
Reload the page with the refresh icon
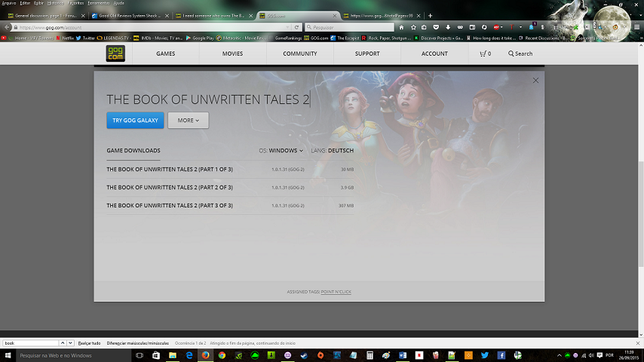coord(296,28)
